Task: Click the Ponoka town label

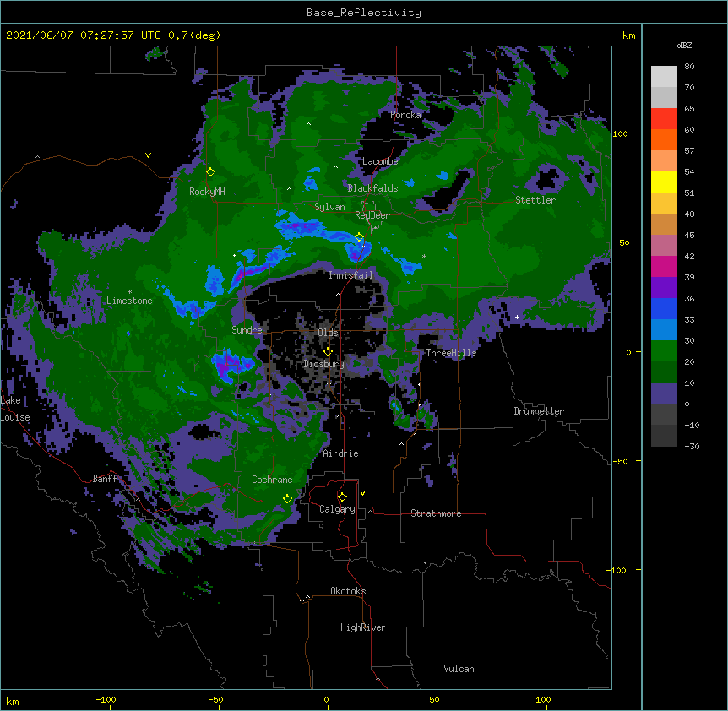Action: point(405,115)
